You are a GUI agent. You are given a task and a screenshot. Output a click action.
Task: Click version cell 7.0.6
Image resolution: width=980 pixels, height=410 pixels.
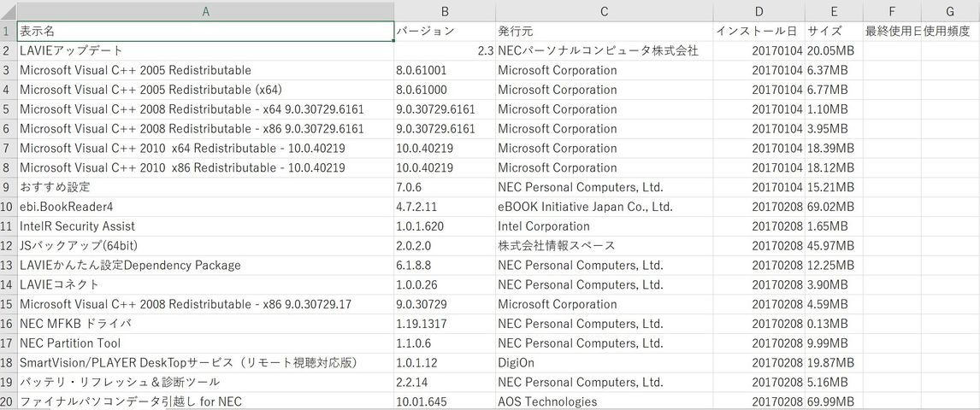(x=445, y=186)
